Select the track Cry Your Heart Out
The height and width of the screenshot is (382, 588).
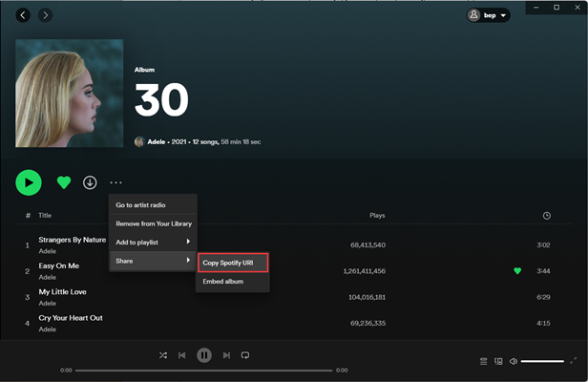pyautogui.click(x=71, y=318)
